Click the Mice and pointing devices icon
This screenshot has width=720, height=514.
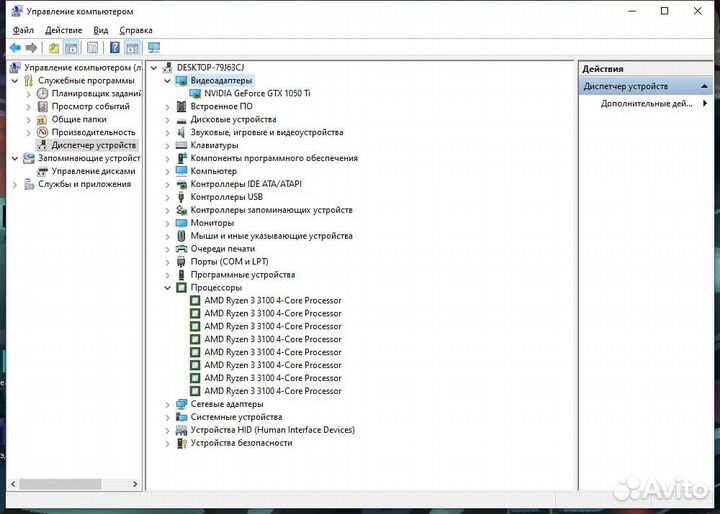pos(181,236)
